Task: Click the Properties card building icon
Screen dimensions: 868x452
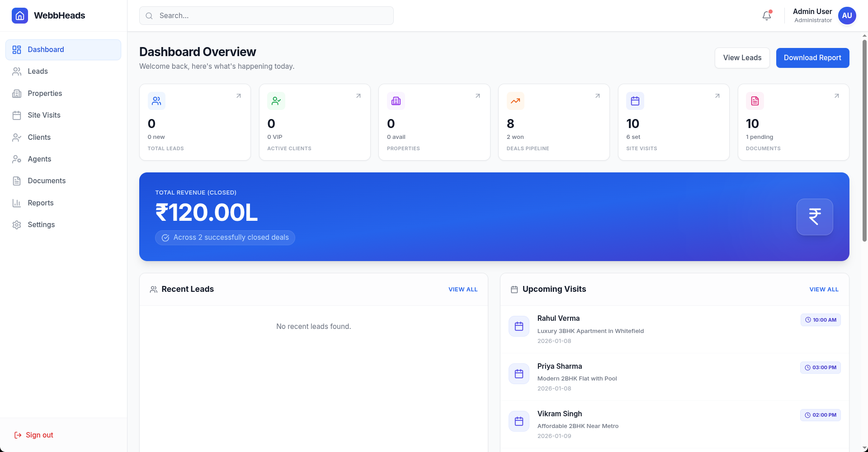Action: [x=396, y=101]
